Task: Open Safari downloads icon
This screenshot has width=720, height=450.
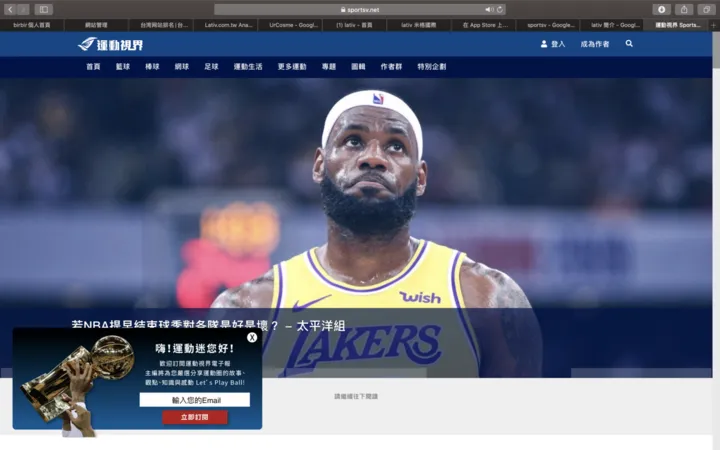Action: pos(661,9)
